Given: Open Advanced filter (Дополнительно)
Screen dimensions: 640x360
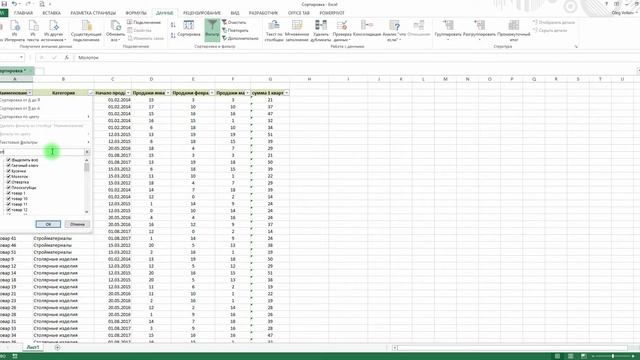Looking at the screenshot, I should 240,38.
